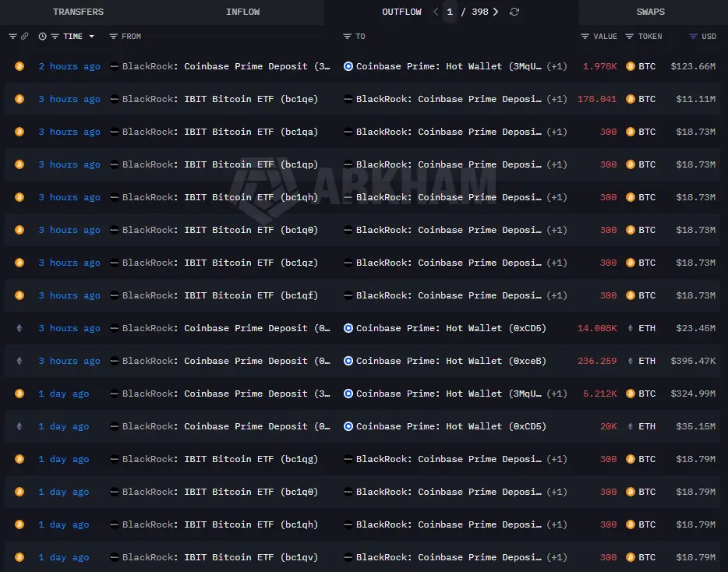Viewport: 728px width, 572px height.
Task: Open BlackRock entity icon on bc1qh 3 hours ago row
Action: pos(115,197)
